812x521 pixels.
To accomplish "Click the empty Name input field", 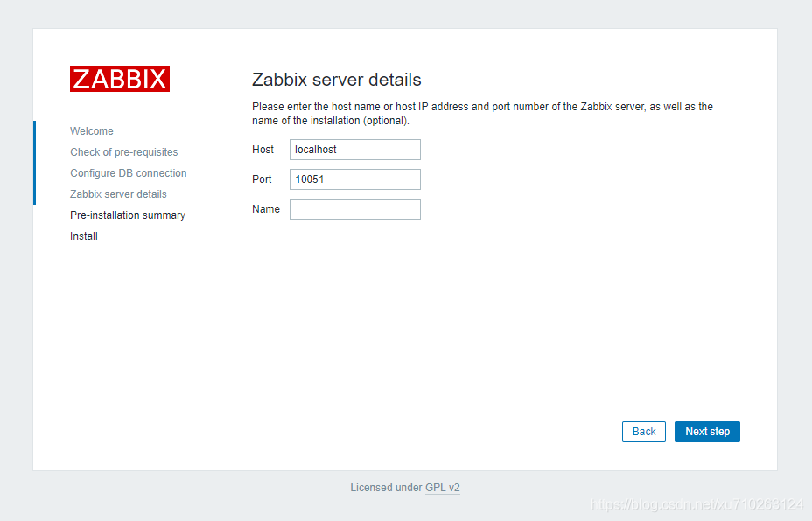I will pyautogui.click(x=354, y=209).
